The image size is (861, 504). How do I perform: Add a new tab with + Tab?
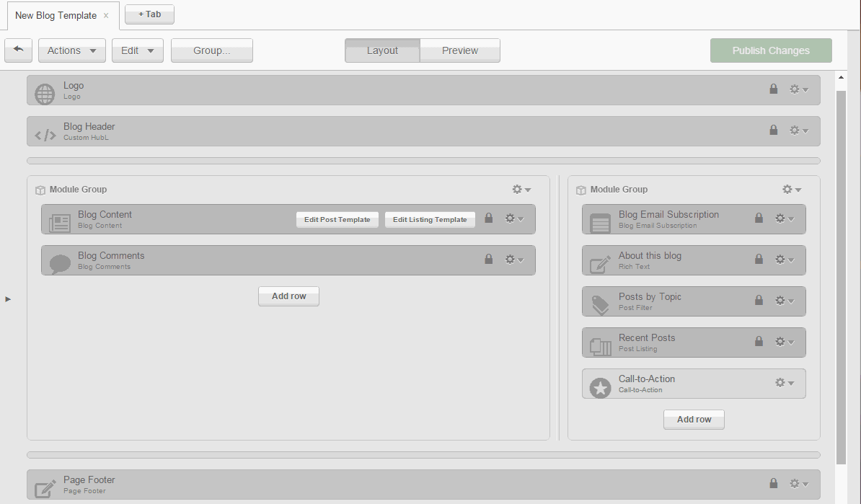[x=149, y=14]
